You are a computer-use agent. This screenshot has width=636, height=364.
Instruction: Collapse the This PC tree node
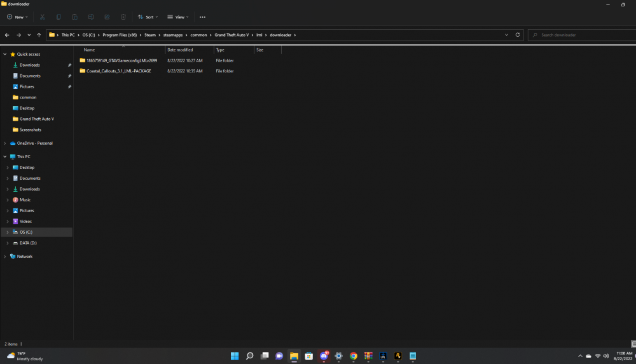tap(5, 156)
